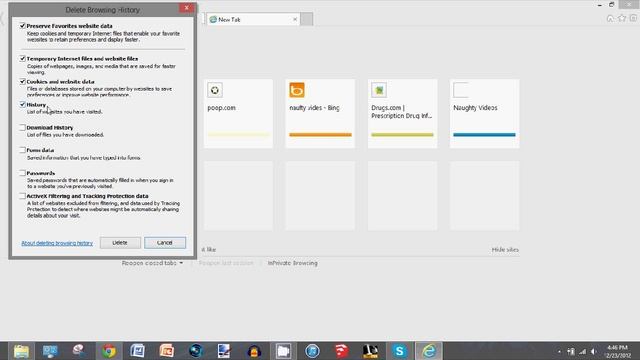Enable the Passwords checkbox
Image resolution: width=640 pixels, height=360 pixels.
tap(22, 173)
